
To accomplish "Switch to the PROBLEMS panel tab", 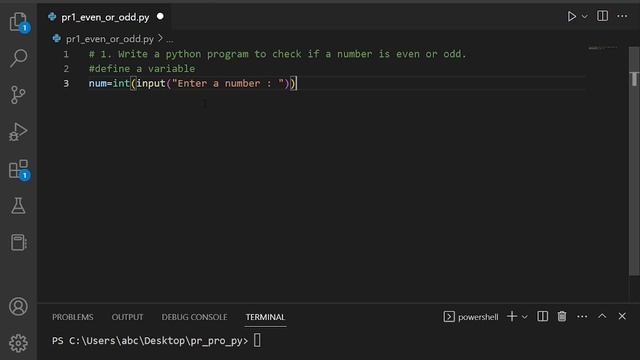I will pos(73,317).
